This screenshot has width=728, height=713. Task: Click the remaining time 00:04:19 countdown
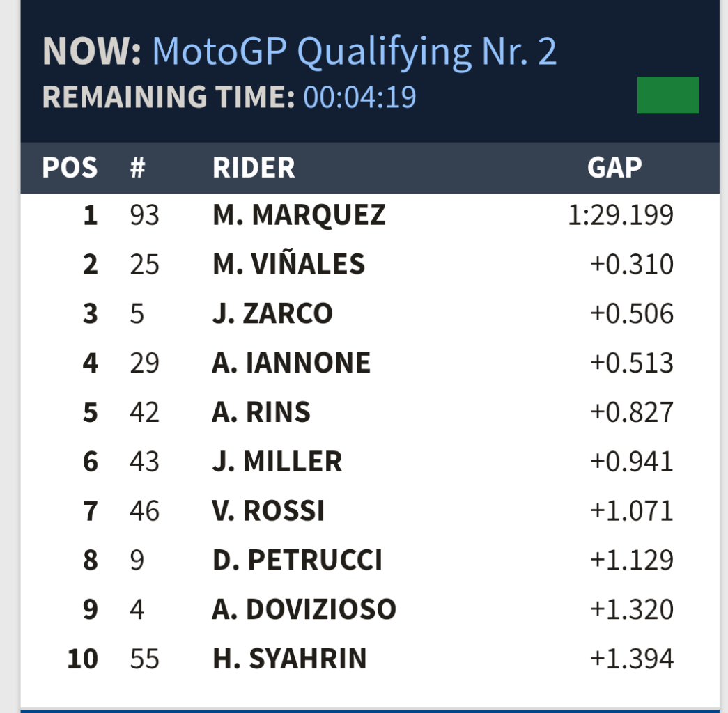click(359, 97)
